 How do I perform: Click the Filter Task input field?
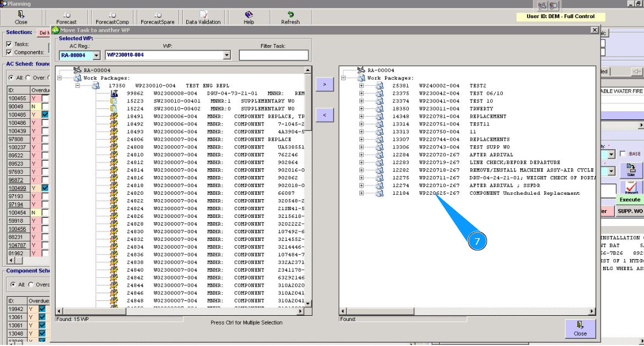tap(273, 55)
